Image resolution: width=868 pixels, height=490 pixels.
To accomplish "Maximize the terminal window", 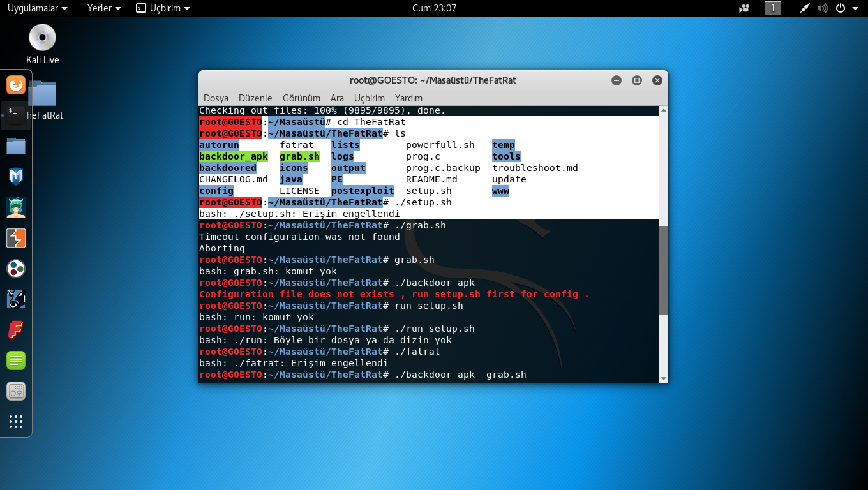I will 637,80.
